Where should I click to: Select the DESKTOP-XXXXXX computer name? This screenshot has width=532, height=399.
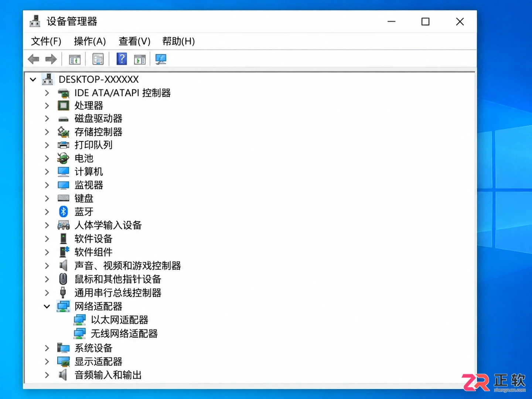(99, 79)
